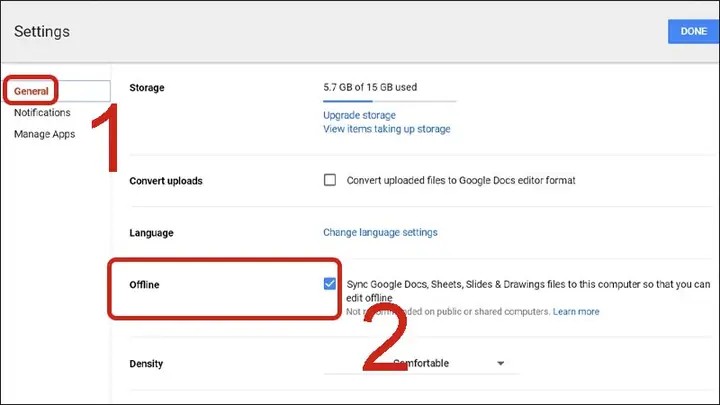Click the Sync Google Docs offline description
This screenshot has width=720, height=405.
pyautogui.click(x=528, y=291)
